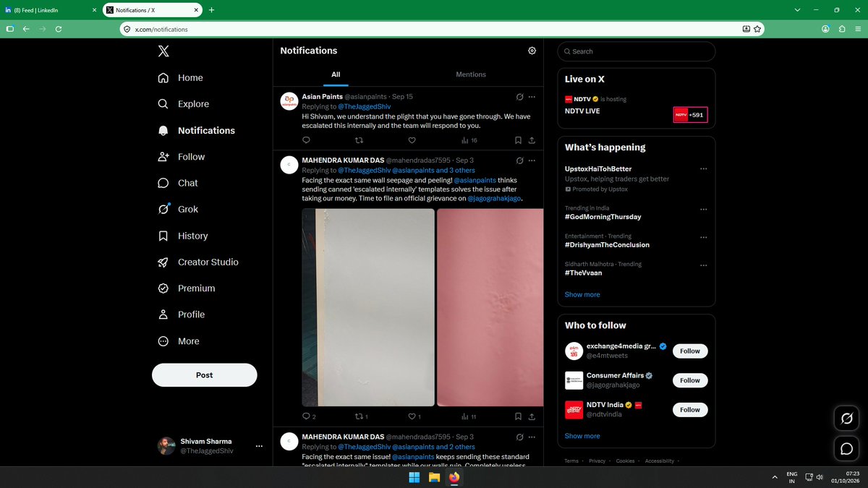This screenshot has width=868, height=488.
Task: Select the All notifications tab
Action: point(336,74)
